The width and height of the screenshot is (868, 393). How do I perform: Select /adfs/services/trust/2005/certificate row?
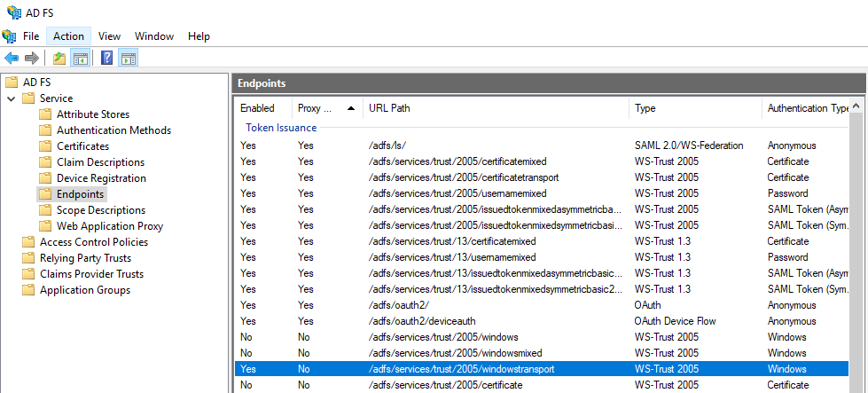point(542,385)
